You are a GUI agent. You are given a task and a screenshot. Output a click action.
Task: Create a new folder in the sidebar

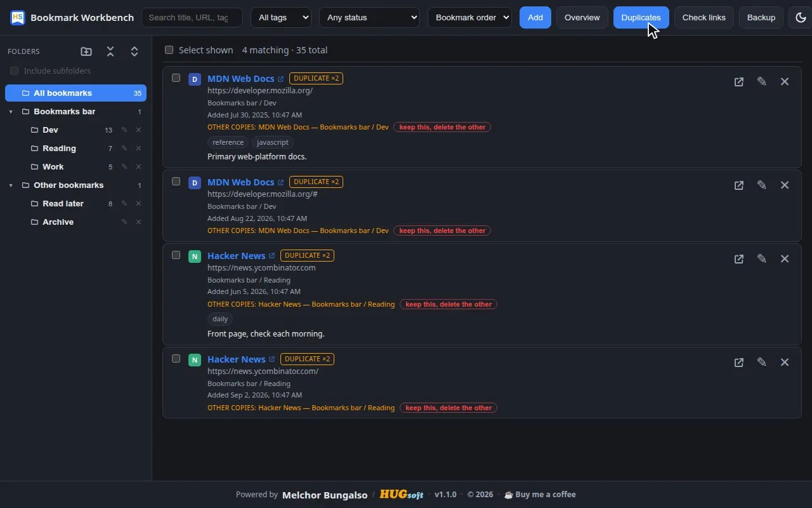[x=86, y=51]
